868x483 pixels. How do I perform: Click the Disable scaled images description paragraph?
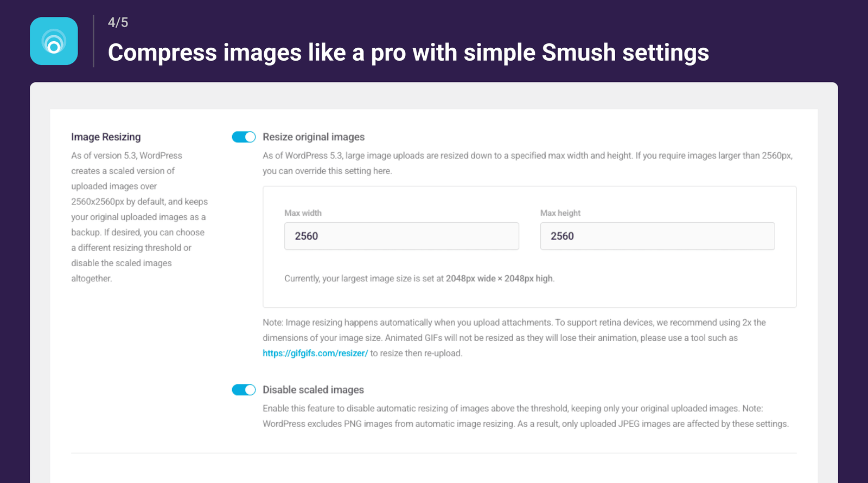(525, 416)
